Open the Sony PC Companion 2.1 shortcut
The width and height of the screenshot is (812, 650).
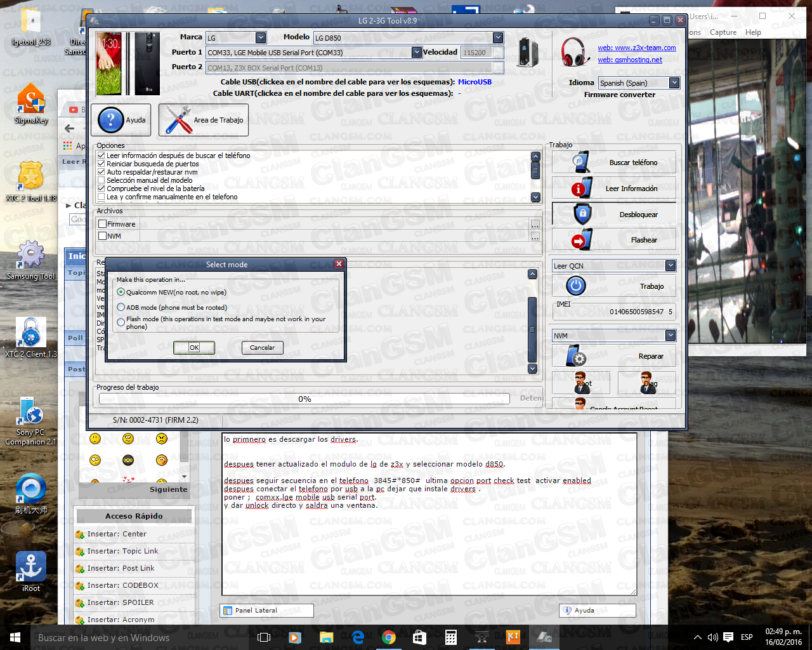(x=31, y=420)
